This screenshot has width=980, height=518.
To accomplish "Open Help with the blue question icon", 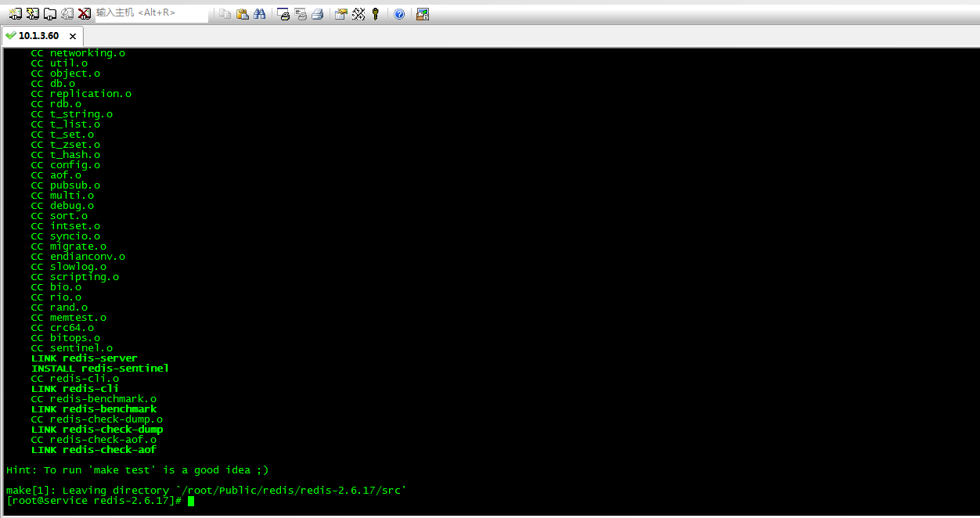I will (x=399, y=14).
